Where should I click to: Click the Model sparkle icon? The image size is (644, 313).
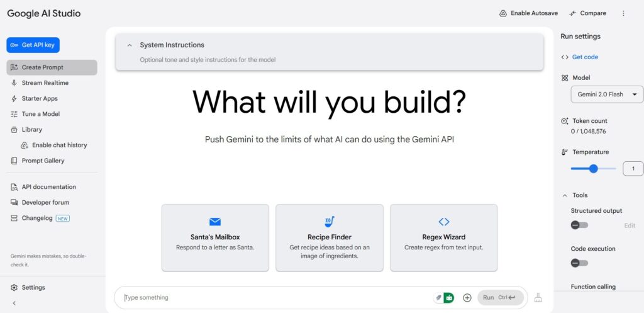[x=564, y=77]
